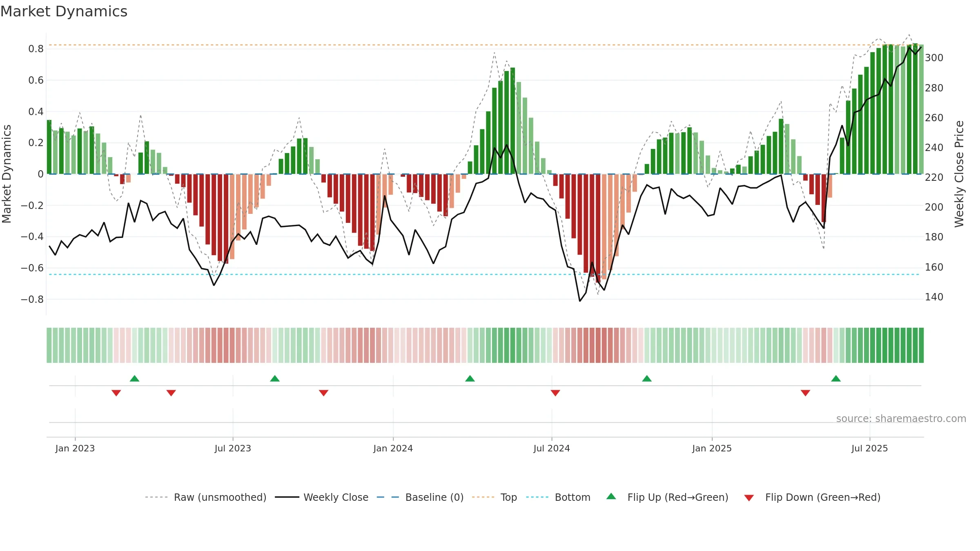Click the −0.2 left axis tick label

(x=32, y=205)
